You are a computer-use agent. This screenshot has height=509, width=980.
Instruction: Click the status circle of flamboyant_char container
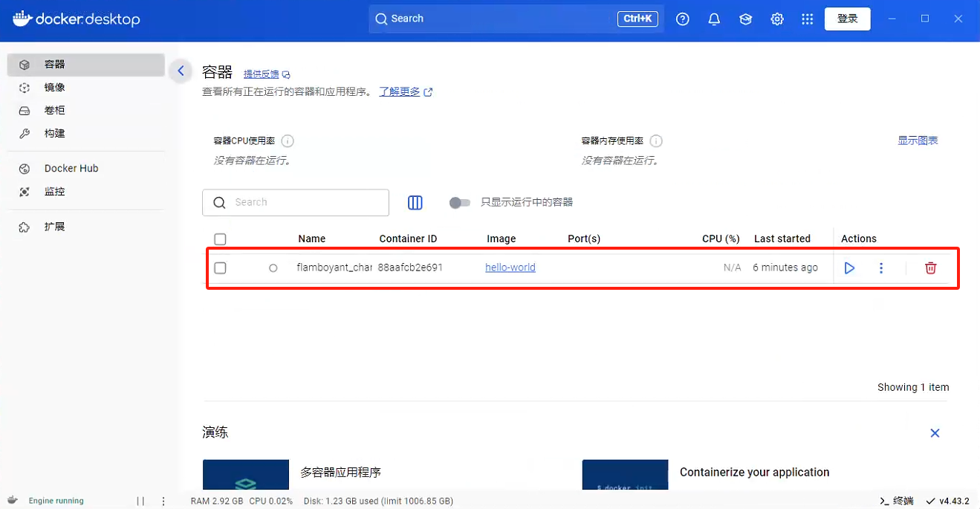coord(273,268)
